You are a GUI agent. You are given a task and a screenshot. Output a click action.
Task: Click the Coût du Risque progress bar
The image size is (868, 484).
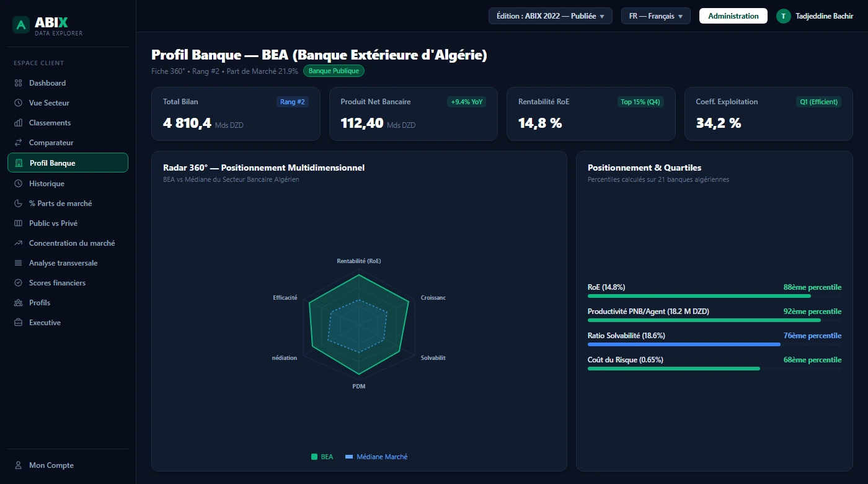pyautogui.click(x=714, y=369)
